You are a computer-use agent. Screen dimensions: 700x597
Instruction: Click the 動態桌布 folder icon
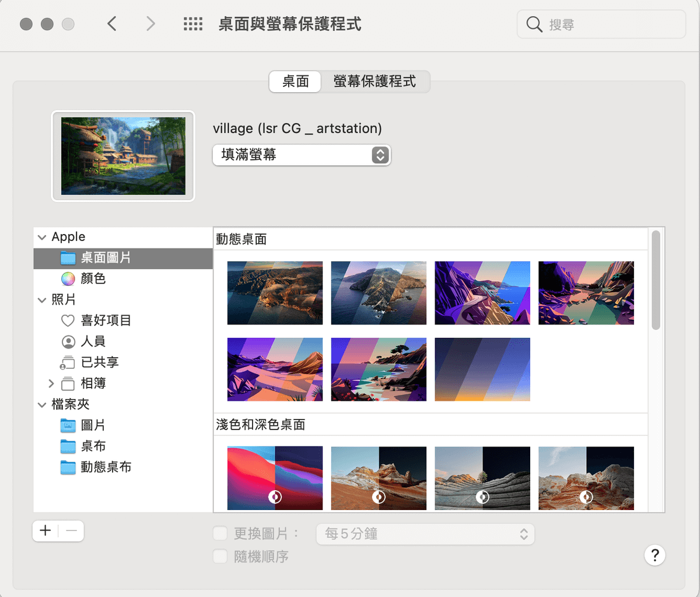click(68, 467)
